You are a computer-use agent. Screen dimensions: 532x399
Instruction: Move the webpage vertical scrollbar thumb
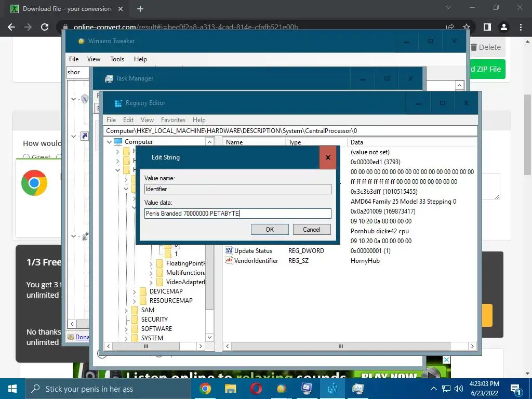[x=528, y=135]
